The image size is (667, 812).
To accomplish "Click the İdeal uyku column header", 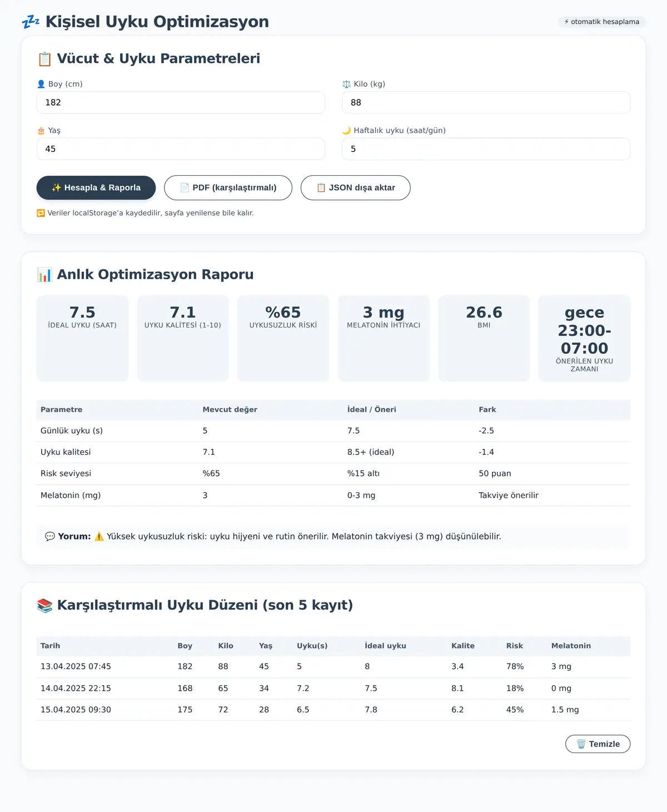I will coord(385,646).
